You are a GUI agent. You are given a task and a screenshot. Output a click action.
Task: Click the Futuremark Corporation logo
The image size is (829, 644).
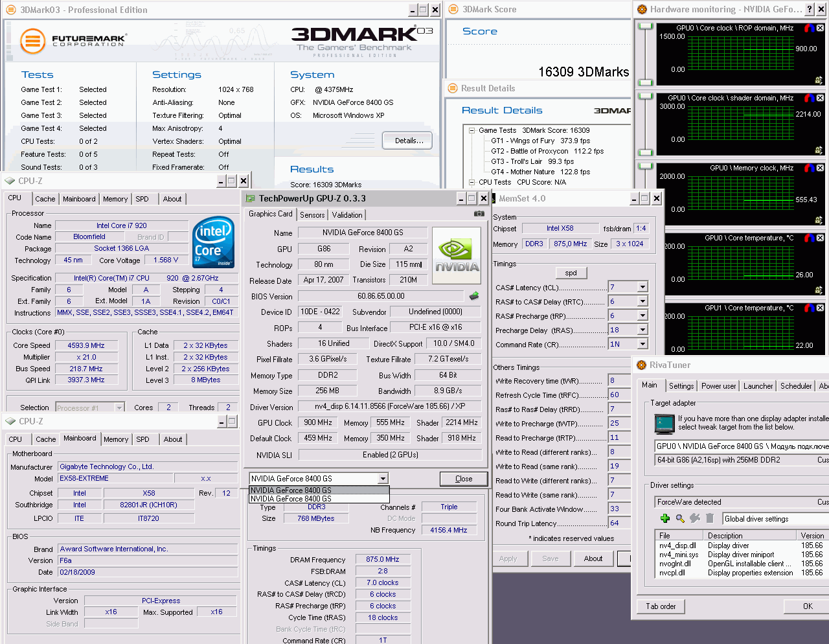click(x=73, y=40)
